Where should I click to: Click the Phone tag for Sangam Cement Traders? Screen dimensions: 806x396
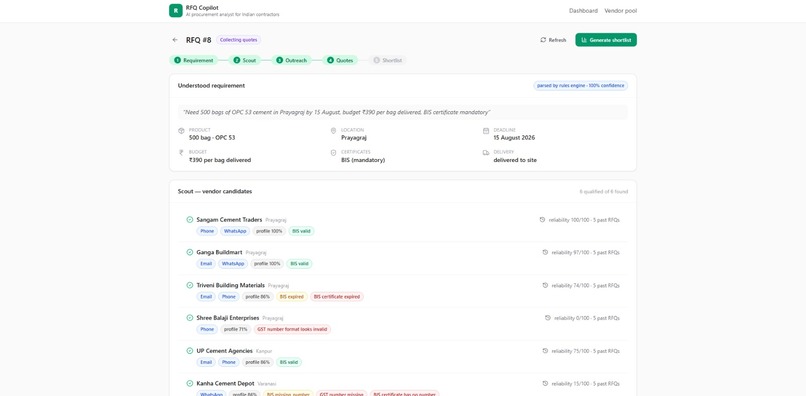(x=207, y=231)
